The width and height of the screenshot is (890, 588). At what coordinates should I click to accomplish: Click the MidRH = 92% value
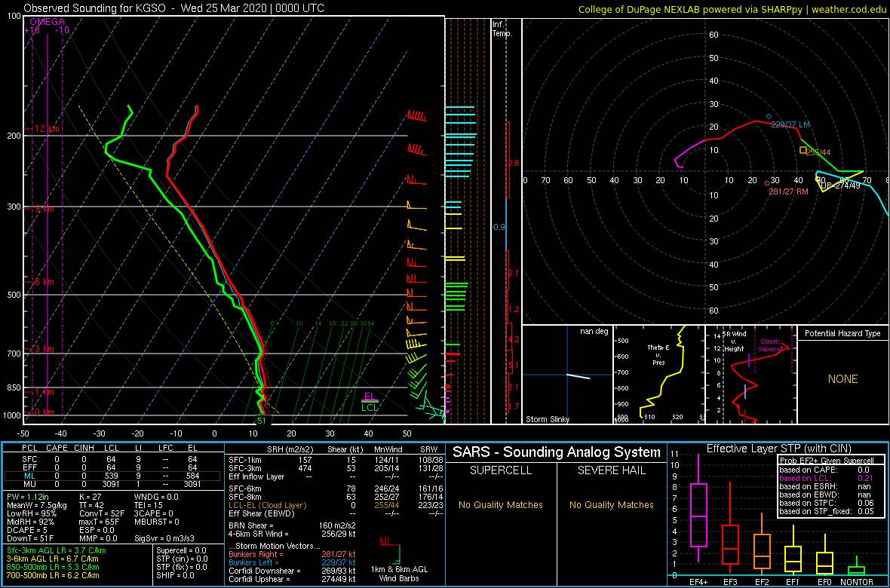pos(31,521)
